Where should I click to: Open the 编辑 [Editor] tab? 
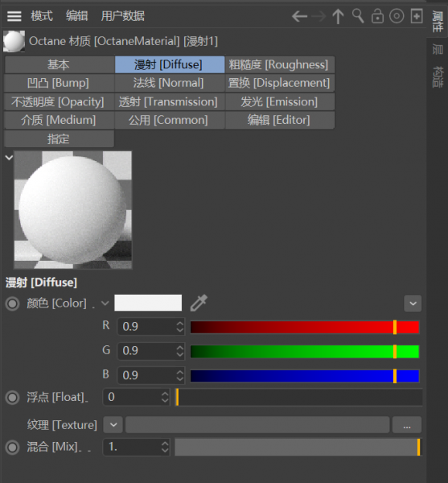(x=280, y=120)
